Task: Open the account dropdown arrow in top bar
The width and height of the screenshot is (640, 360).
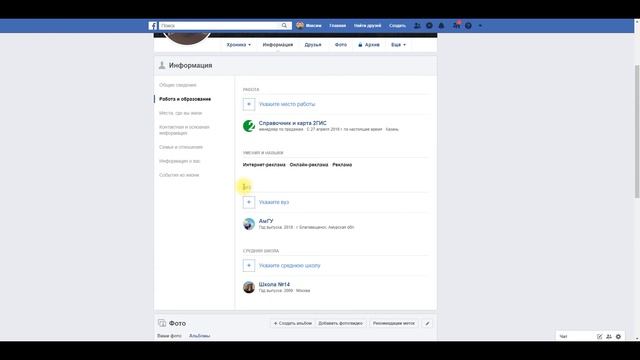Action: [x=480, y=26]
